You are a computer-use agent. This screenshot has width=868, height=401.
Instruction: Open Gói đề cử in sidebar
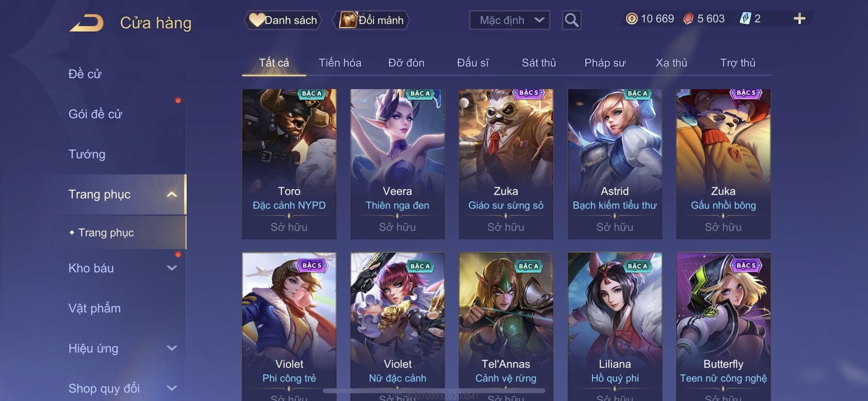[x=95, y=114]
